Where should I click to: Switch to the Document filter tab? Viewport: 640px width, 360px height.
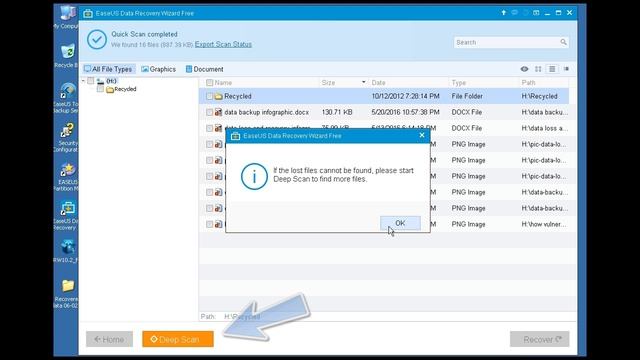(x=204, y=69)
